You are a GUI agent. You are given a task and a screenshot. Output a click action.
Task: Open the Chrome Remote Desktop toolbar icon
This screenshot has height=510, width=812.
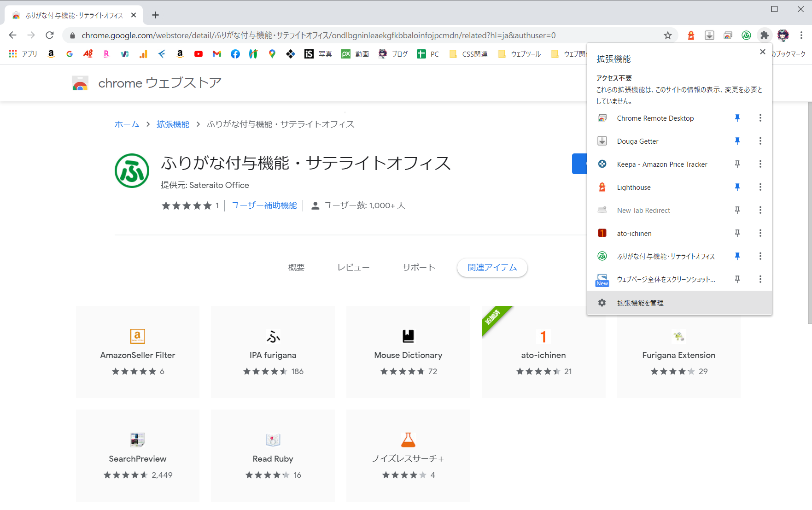tap(728, 35)
